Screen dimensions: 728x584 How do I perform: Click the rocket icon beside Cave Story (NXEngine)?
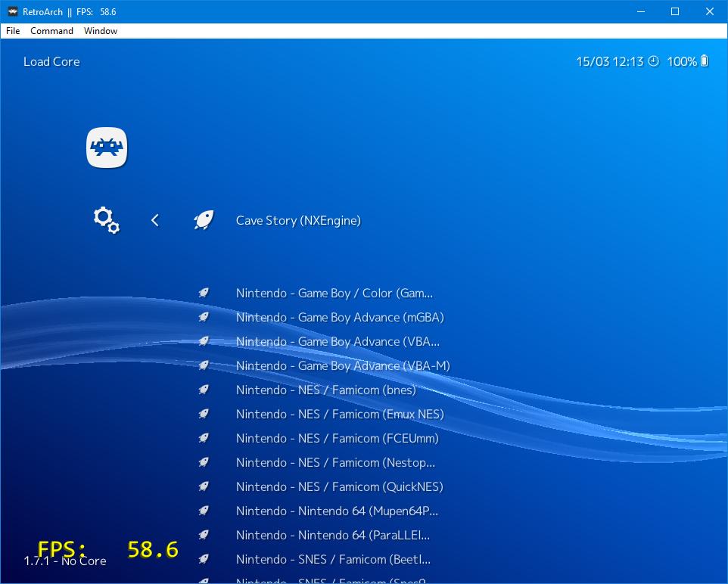[203, 220]
